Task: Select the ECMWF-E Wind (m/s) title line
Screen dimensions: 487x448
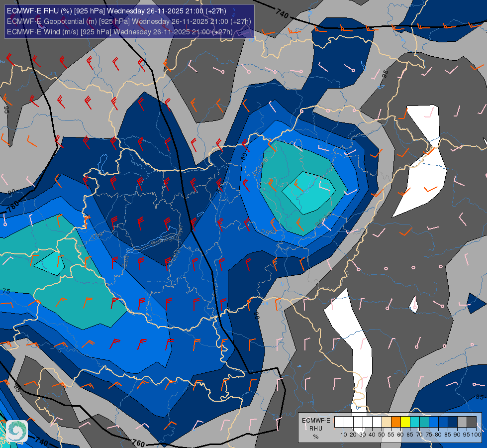Action: click(119, 32)
